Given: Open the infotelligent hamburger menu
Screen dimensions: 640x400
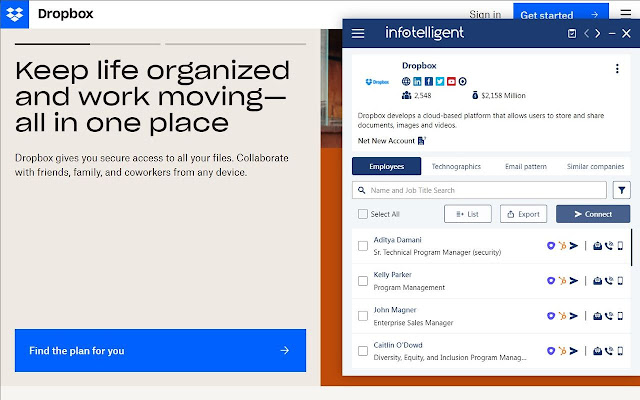Looking at the screenshot, I should tap(358, 33).
